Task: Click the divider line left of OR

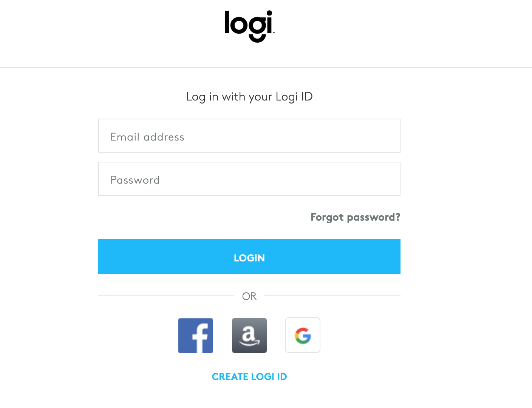Action: (x=166, y=296)
